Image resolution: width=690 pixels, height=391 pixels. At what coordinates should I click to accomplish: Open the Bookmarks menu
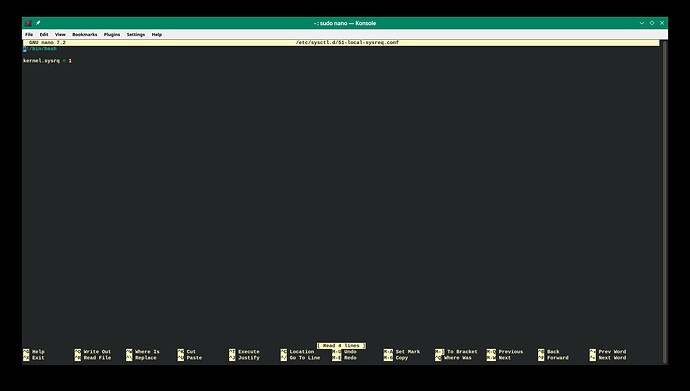point(84,34)
